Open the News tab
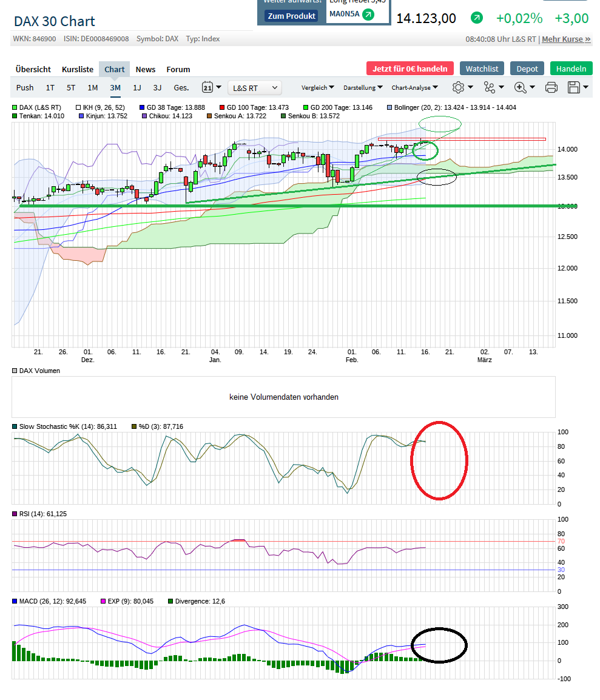 point(146,69)
